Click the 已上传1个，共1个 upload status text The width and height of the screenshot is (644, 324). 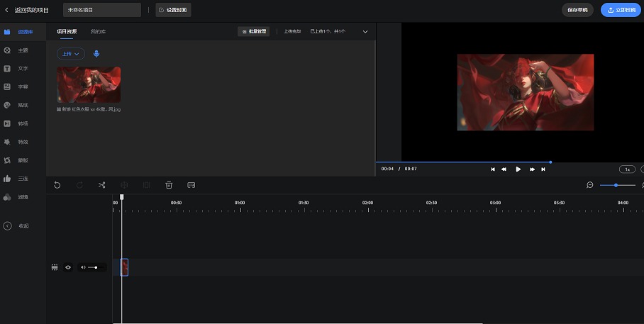(x=328, y=32)
